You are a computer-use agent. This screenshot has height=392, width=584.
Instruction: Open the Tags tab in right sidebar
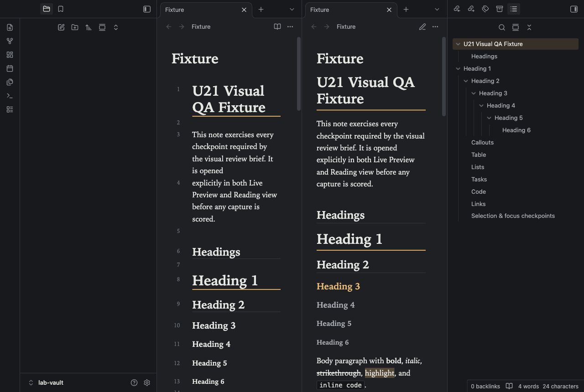point(485,9)
